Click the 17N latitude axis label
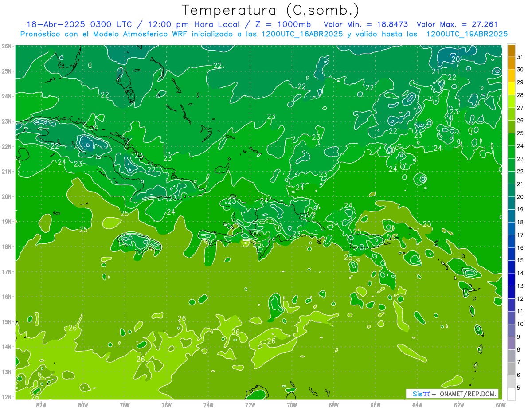Image resolution: width=532 pixels, height=411 pixels. (x=7, y=272)
